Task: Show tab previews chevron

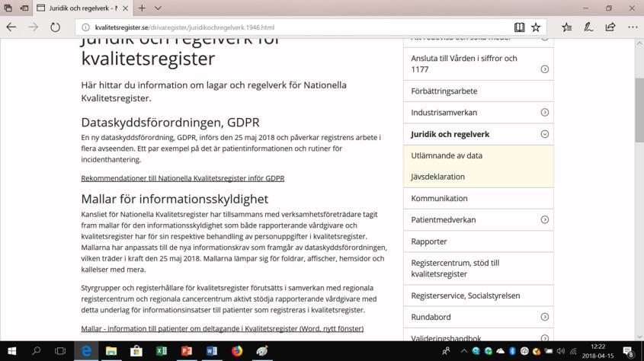Action: click(x=158, y=8)
